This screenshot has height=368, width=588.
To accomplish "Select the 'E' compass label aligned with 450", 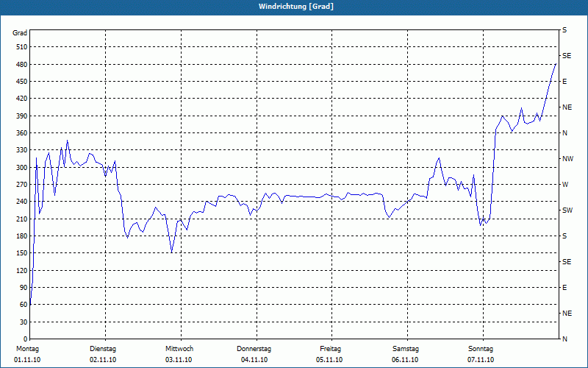I will (x=564, y=82).
